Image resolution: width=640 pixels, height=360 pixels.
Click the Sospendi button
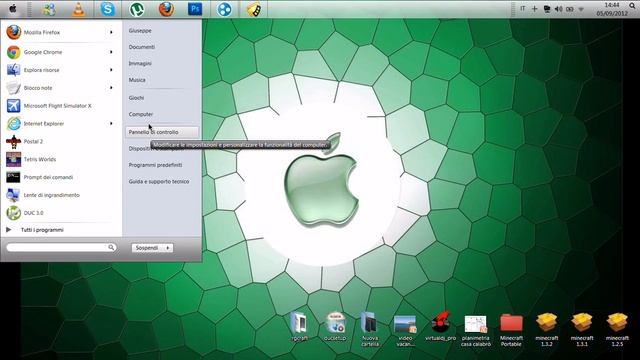tap(147, 248)
